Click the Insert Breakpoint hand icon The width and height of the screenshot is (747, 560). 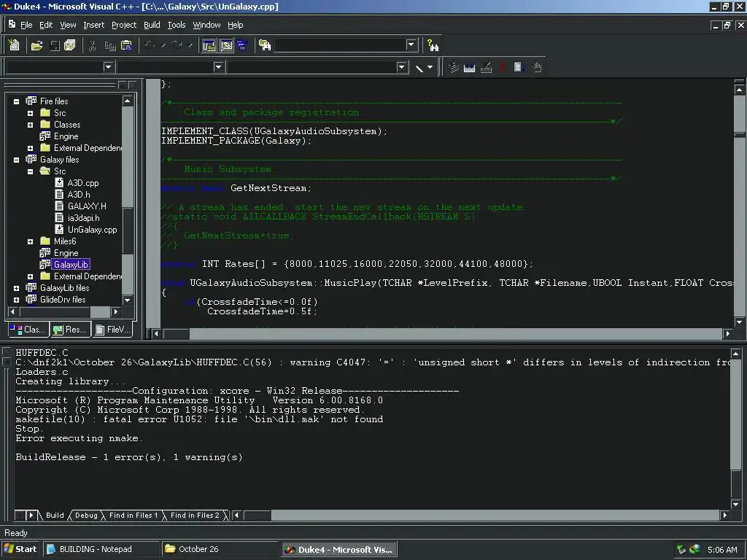coord(537,67)
